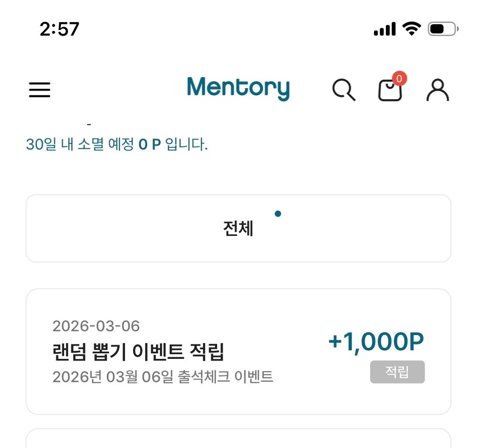The width and height of the screenshot is (477, 448).
Task: Open the hamburger navigation menu
Action: [40, 90]
